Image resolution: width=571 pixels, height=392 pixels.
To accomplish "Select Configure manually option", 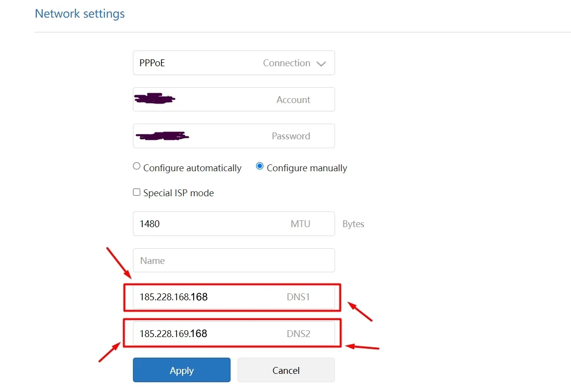I will tap(260, 166).
